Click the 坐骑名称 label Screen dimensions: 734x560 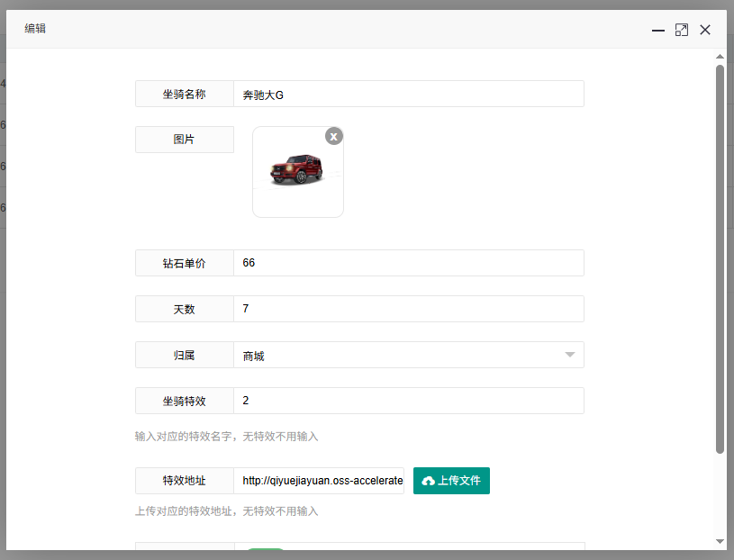[184, 95]
